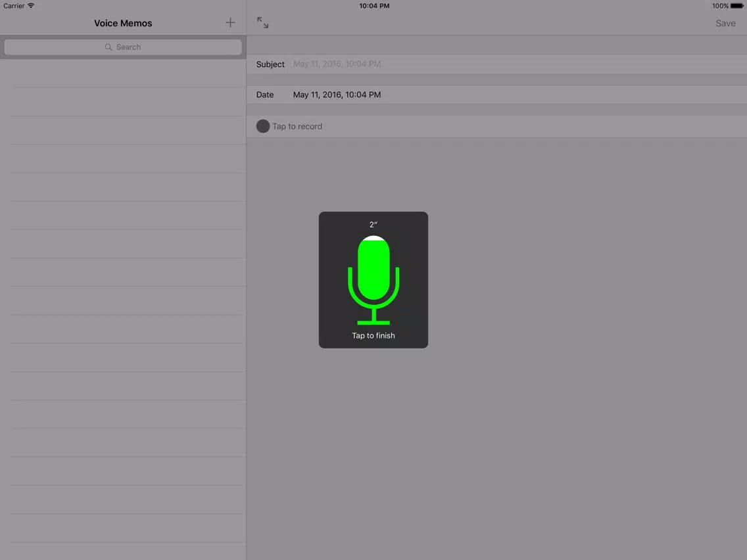Click the battery icon in status bar
Image resolution: width=747 pixels, height=560 pixels.
(x=736, y=6)
